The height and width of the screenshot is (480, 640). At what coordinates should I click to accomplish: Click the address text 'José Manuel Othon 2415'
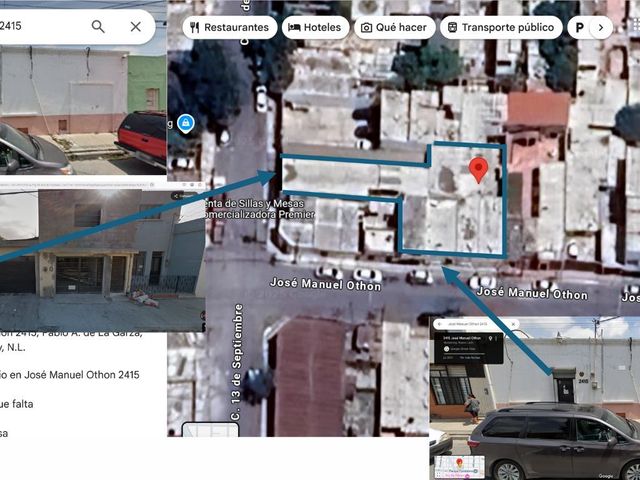coord(82,375)
